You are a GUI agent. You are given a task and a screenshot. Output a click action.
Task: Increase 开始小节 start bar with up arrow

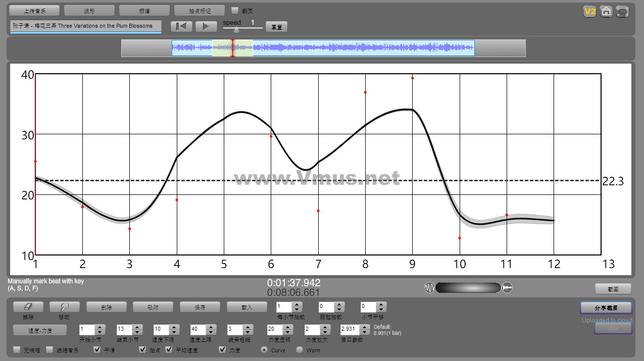[x=100, y=327]
